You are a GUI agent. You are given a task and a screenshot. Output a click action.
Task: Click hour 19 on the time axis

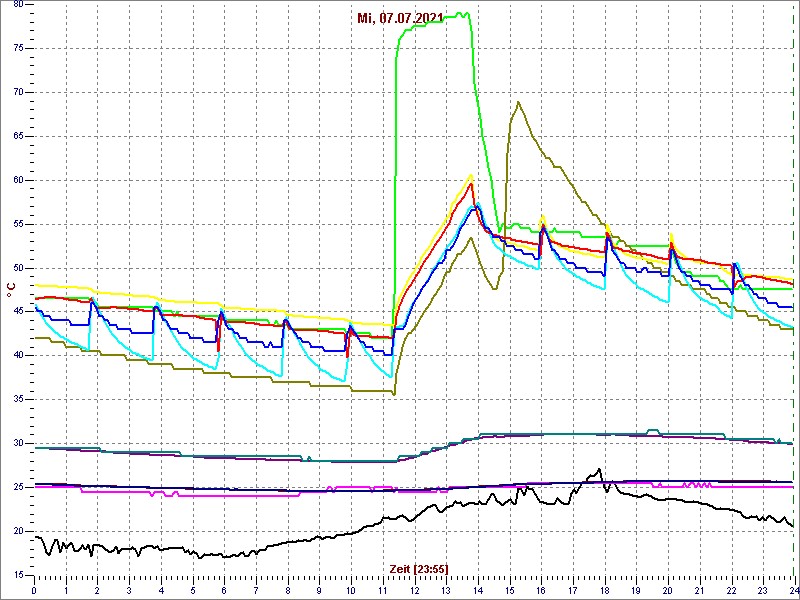click(x=635, y=590)
